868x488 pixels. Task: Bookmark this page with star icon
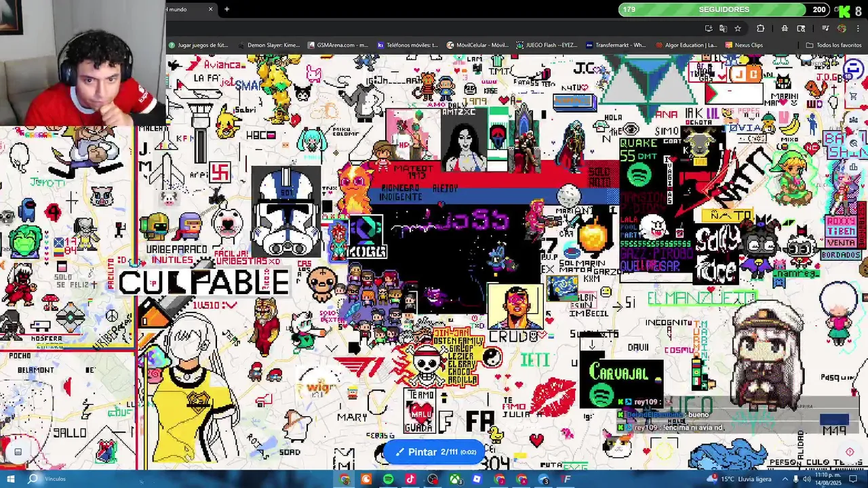[x=738, y=28]
